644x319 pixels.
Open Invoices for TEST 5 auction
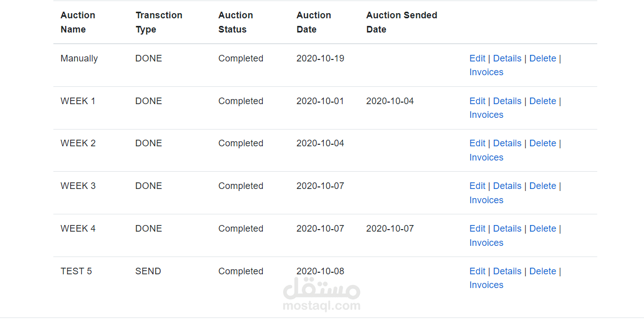pyautogui.click(x=486, y=285)
